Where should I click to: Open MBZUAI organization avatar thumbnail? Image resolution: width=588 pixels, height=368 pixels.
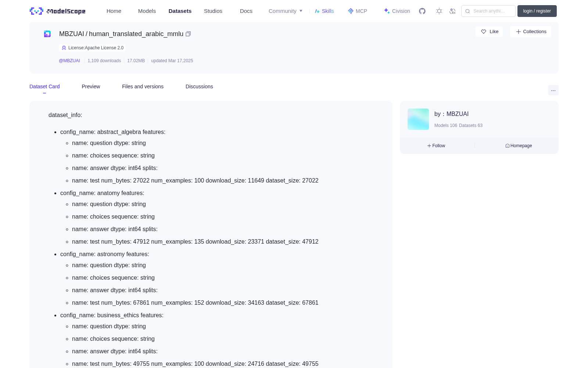pyautogui.click(x=418, y=119)
